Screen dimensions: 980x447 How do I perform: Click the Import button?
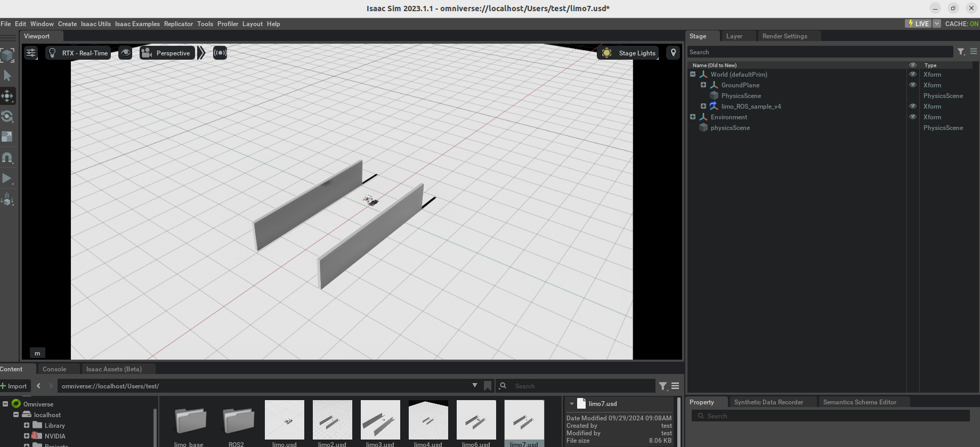point(14,386)
